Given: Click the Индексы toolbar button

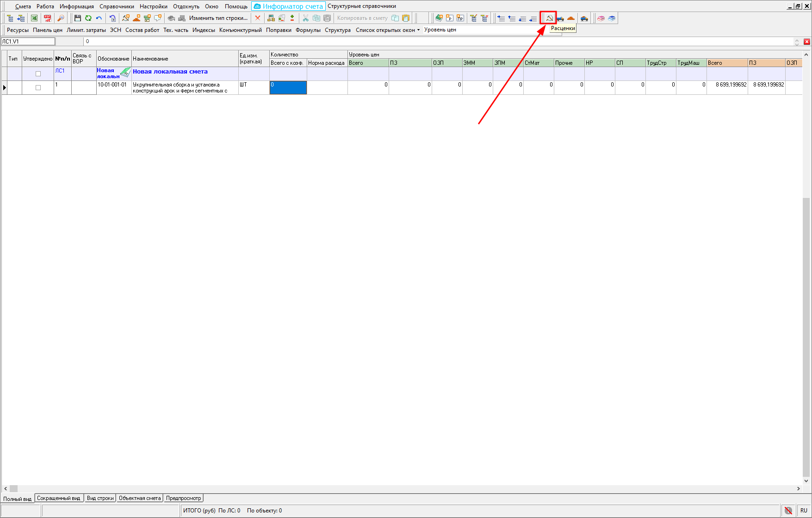Looking at the screenshot, I should coord(204,30).
